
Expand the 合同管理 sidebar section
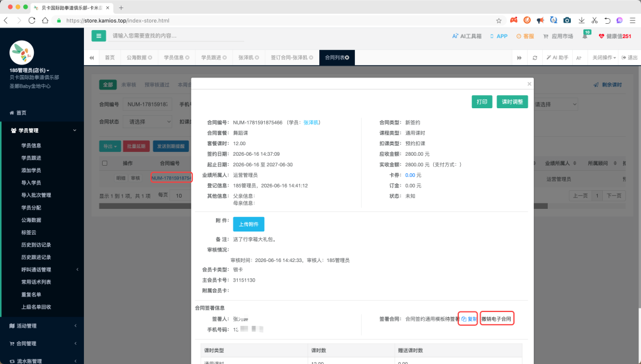(43, 343)
